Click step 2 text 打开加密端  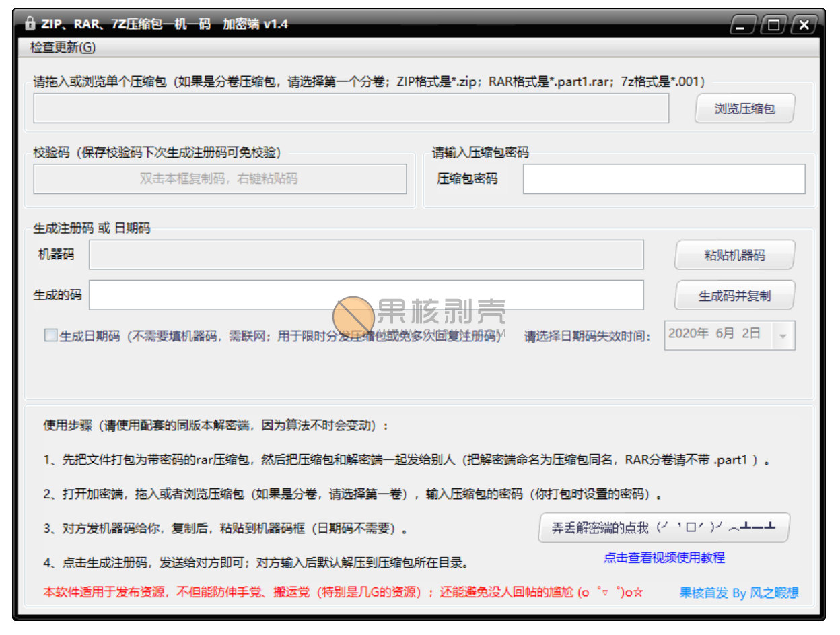(352, 494)
